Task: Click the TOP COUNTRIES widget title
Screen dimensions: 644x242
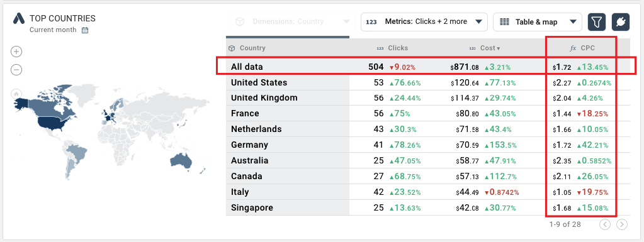Action: click(x=62, y=18)
